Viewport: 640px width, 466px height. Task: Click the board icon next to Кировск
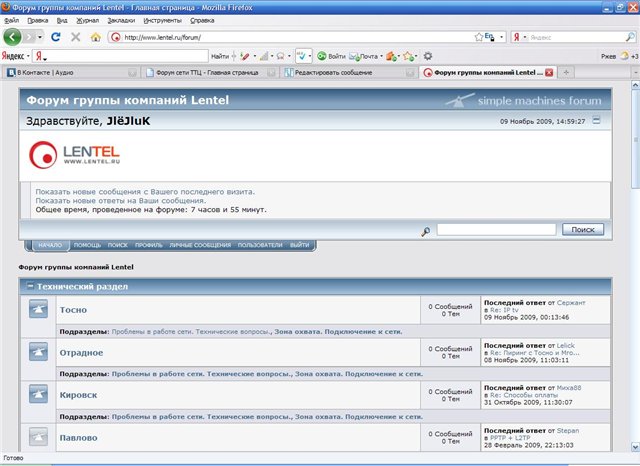click(38, 394)
